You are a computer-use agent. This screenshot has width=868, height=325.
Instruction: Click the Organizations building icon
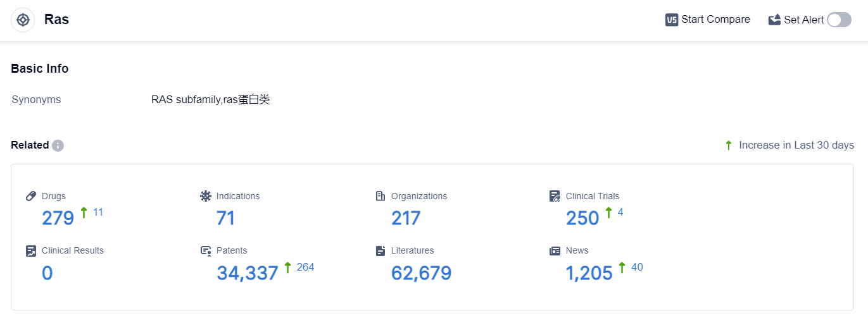(381, 196)
